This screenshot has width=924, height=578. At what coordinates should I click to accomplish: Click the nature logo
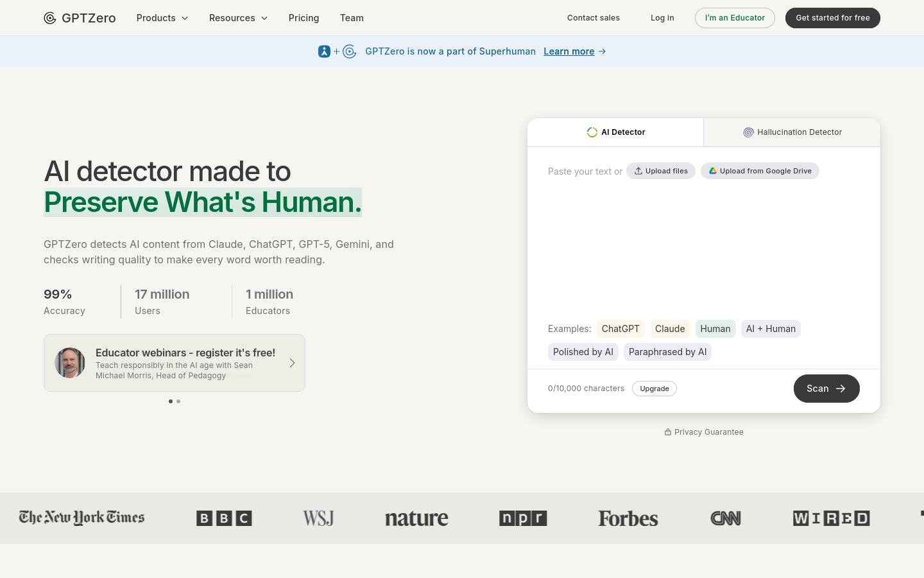tap(416, 518)
